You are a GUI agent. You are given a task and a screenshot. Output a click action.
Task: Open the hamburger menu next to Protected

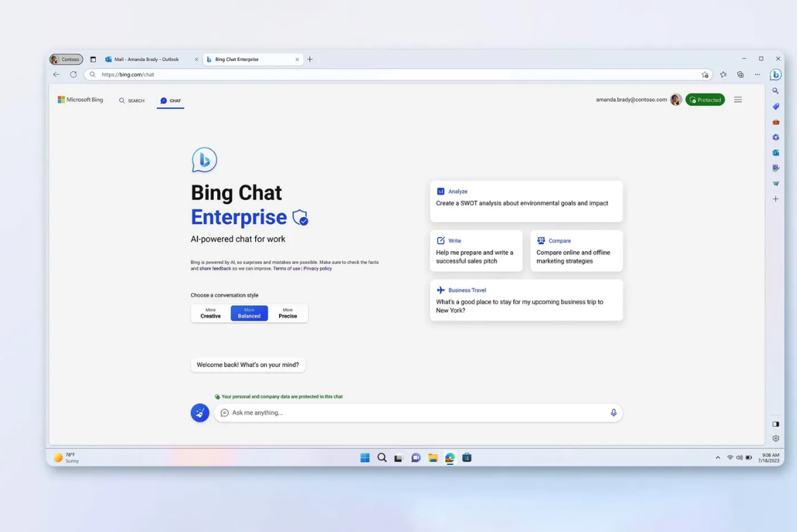click(x=738, y=100)
